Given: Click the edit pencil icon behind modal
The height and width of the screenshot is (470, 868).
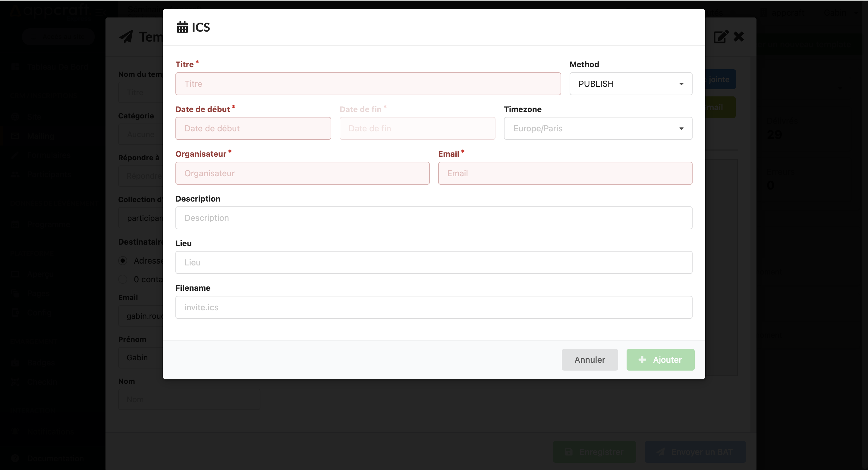Looking at the screenshot, I should click(721, 37).
